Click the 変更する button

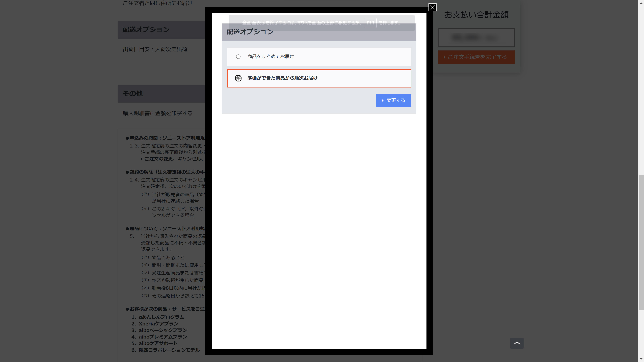(393, 100)
